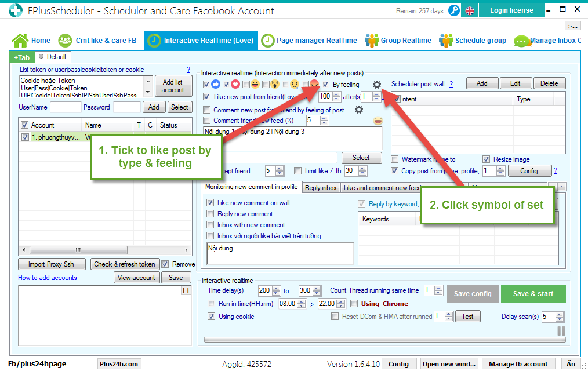The width and height of the screenshot is (588, 371).
Task: Click the Manage fb account button
Action: pos(518,364)
